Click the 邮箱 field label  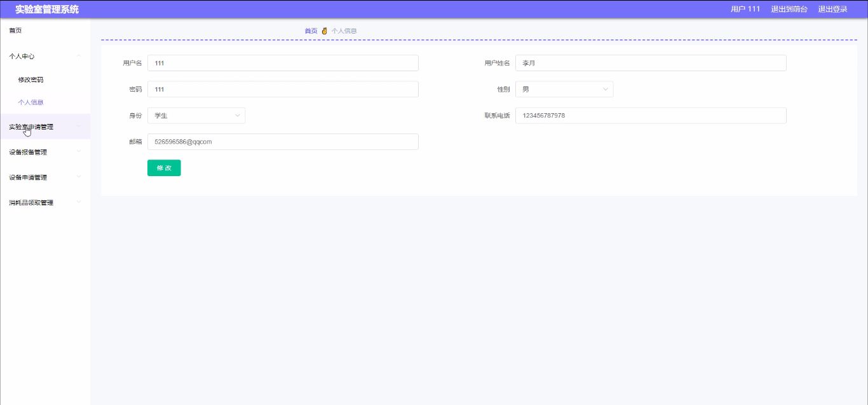(x=135, y=142)
